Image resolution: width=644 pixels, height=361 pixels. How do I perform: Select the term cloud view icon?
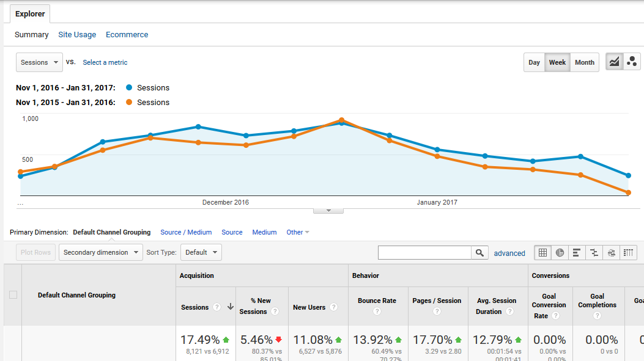611,253
